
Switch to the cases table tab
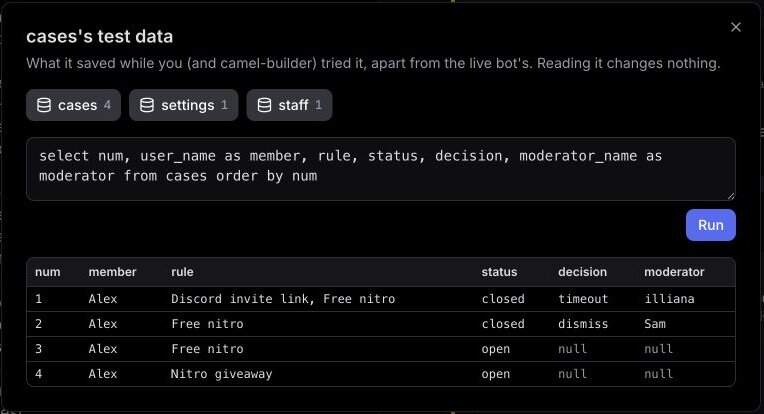(x=74, y=105)
